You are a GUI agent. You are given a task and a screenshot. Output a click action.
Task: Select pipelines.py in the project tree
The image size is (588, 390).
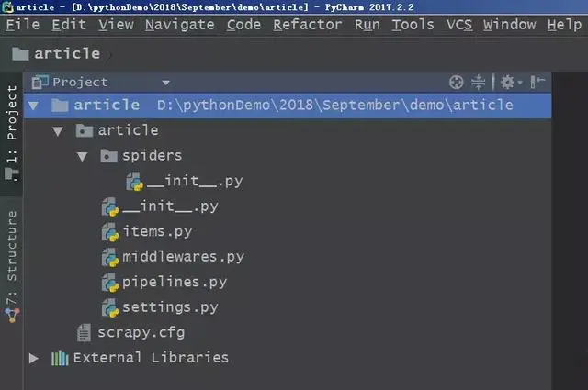[175, 282]
